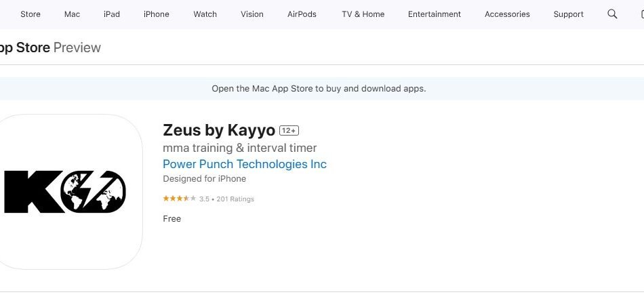Go to the Support page
The width and height of the screenshot is (644, 303).
pyautogui.click(x=568, y=14)
